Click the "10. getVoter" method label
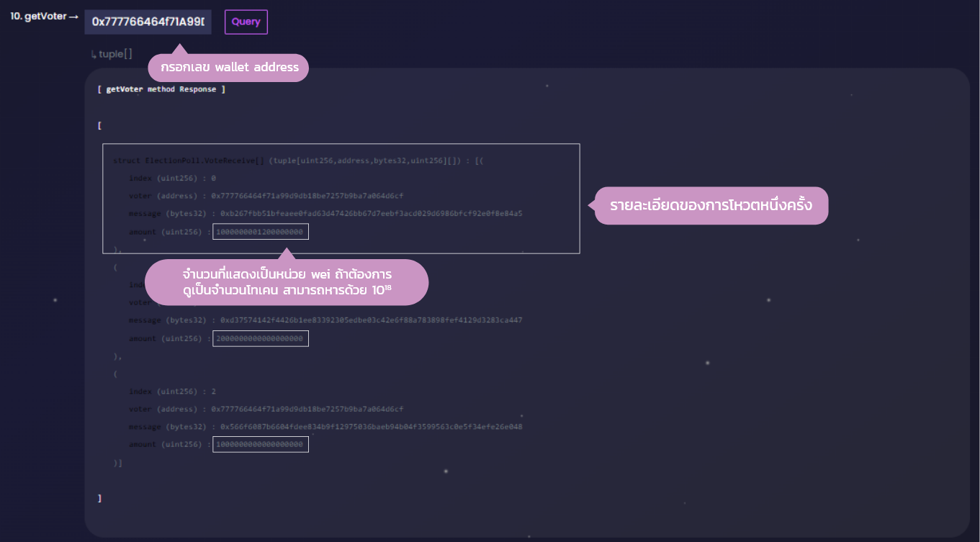 [37, 16]
